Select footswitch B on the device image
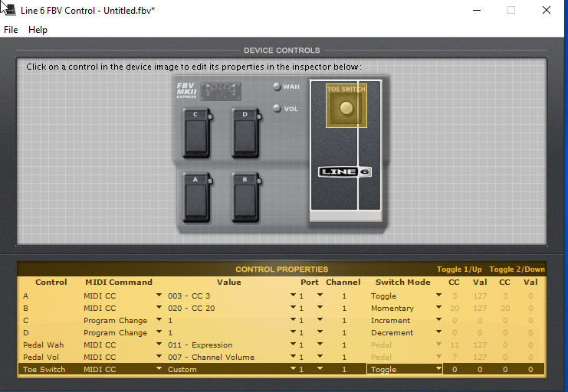568x392 pixels. 246,198
